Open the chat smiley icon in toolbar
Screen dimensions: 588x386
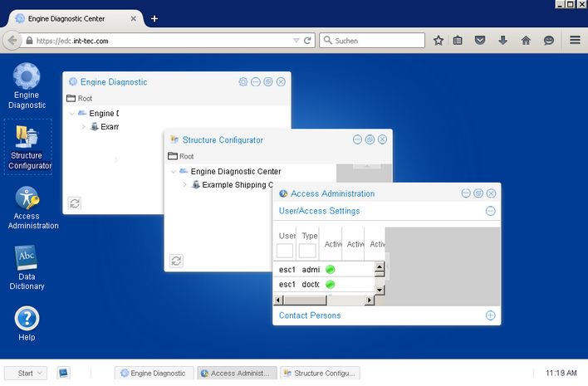click(x=549, y=40)
